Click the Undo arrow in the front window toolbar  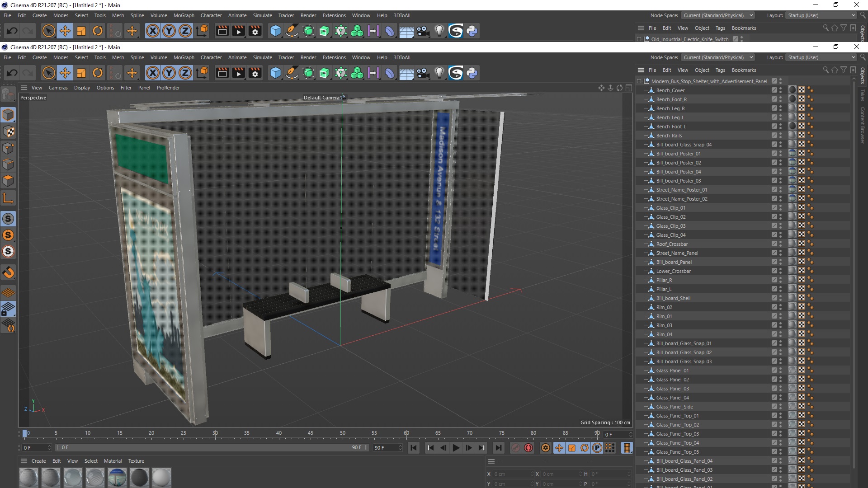pyautogui.click(x=12, y=73)
